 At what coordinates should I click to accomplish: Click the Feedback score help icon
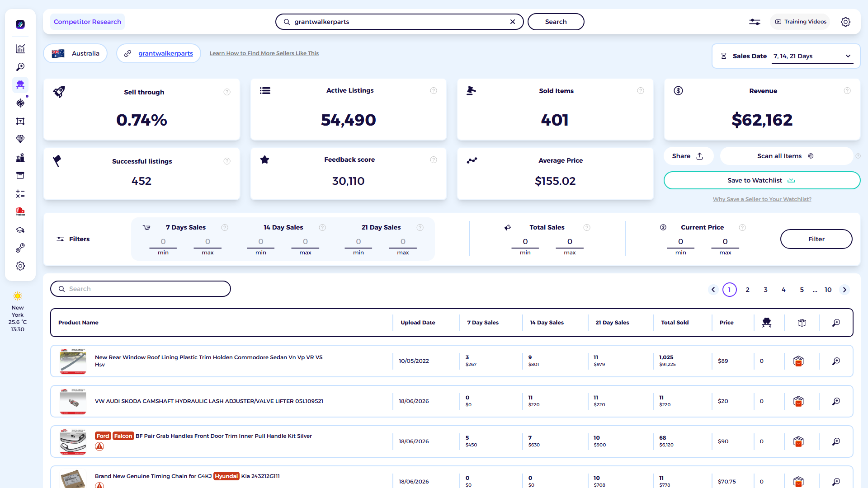tap(434, 160)
